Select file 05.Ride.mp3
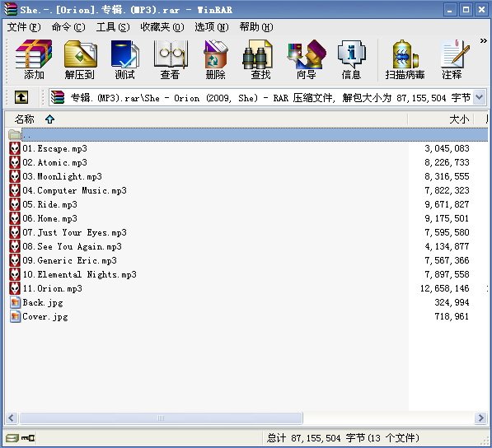This screenshot has width=492, height=448. point(49,204)
